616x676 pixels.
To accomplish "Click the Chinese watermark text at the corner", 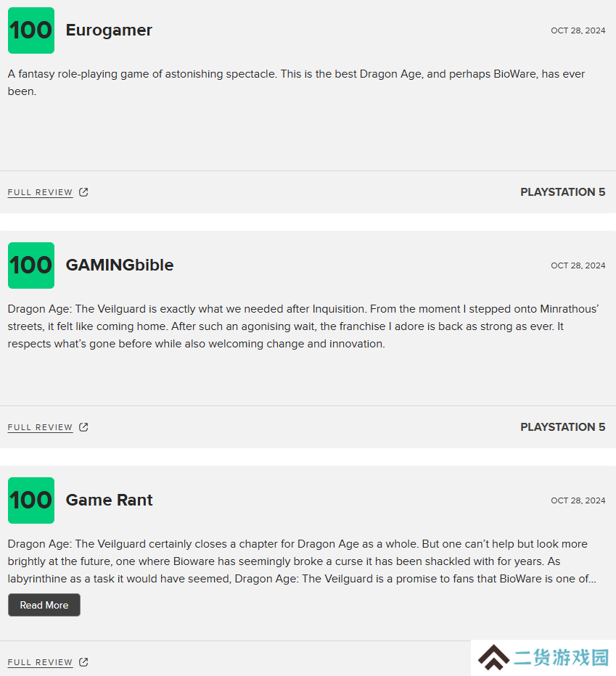I will [x=561, y=658].
